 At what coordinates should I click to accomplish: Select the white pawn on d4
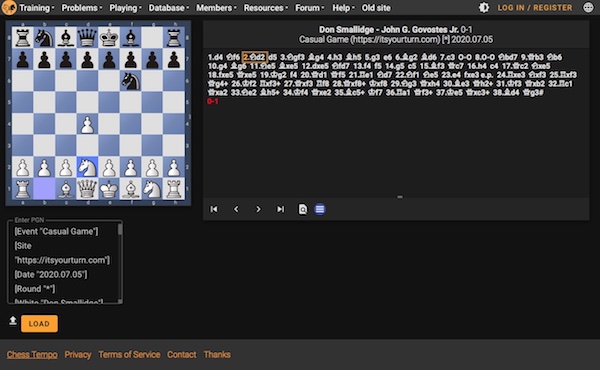87,124
